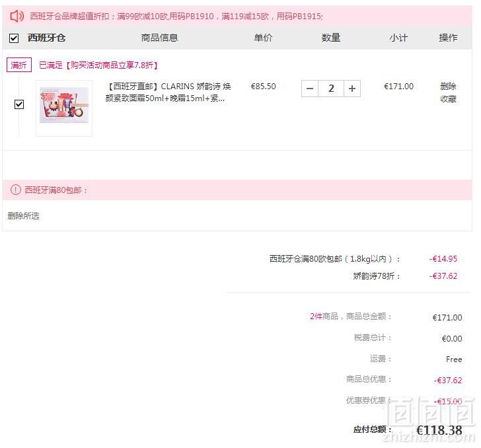481x448 pixels.
Task: Click the 单价 column header
Action: (x=263, y=38)
